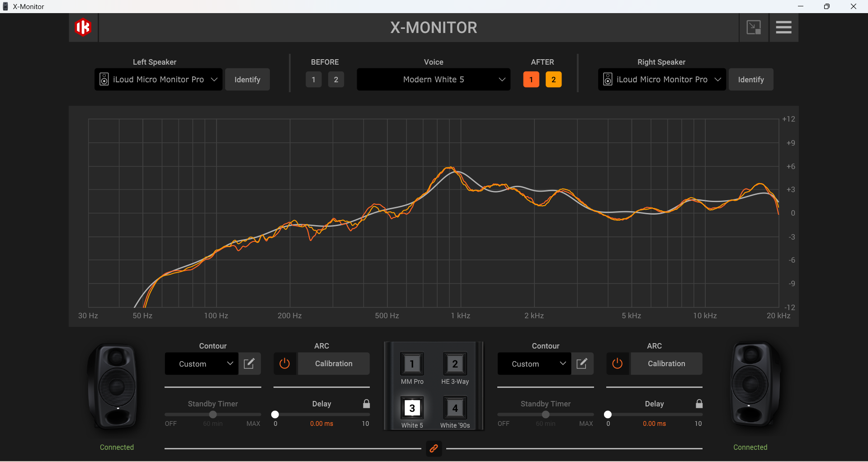Open the Voice dropdown Modern White 5
This screenshot has height=462, width=868.
pyautogui.click(x=433, y=80)
